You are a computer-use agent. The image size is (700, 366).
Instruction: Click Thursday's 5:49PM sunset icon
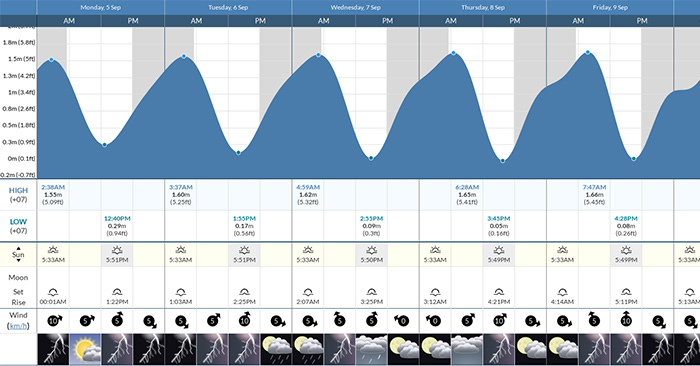499,250
